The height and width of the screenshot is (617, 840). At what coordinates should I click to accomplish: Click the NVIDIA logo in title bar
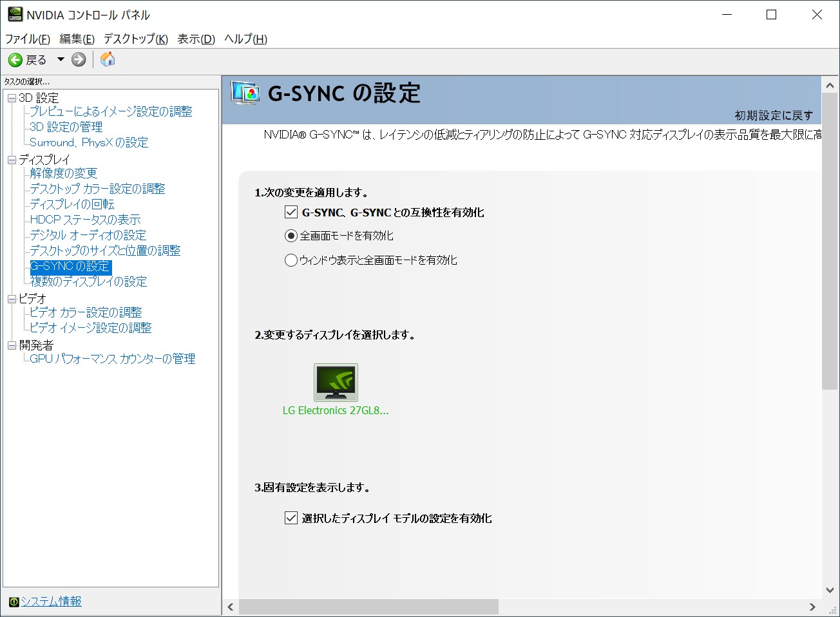coord(15,14)
